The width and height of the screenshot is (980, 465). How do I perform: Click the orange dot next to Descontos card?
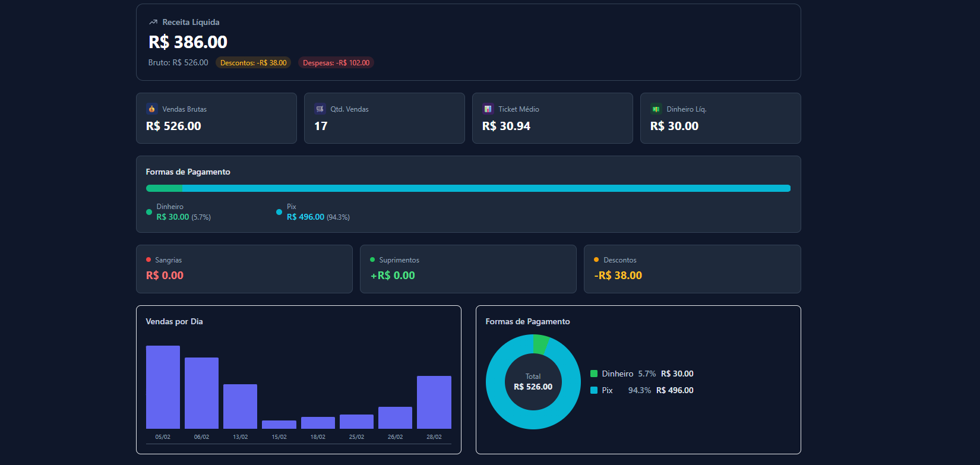pos(596,260)
